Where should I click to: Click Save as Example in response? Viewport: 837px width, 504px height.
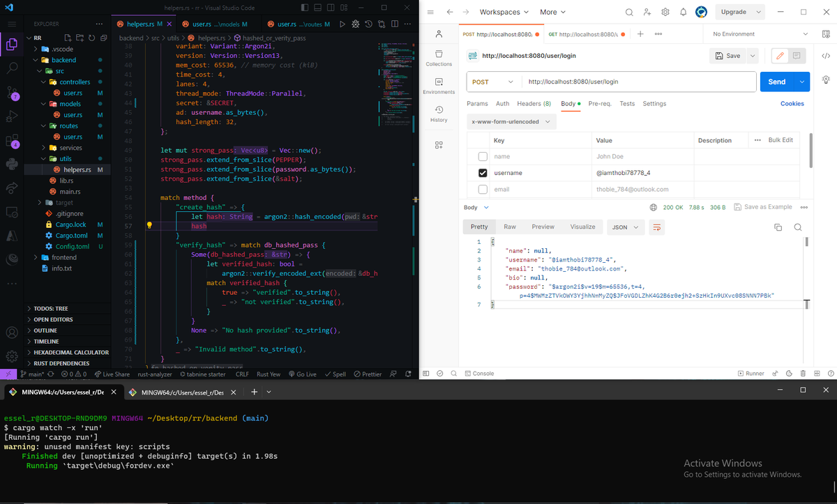(762, 207)
